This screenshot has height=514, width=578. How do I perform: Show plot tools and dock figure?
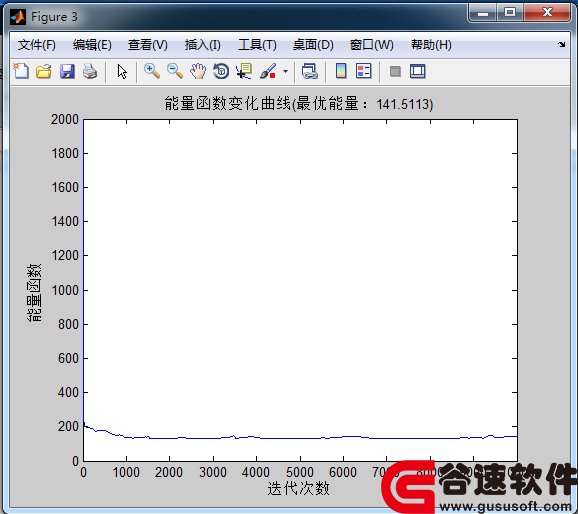point(418,71)
